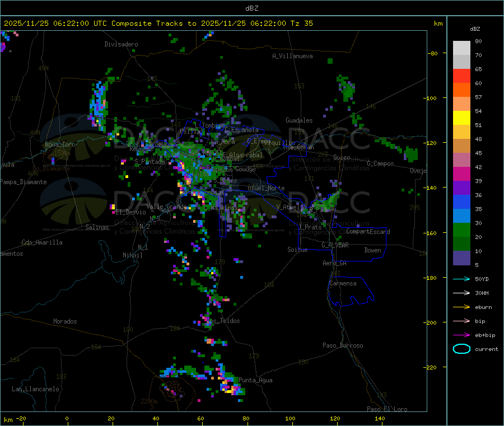Click the CompartEscard place label

point(368,232)
